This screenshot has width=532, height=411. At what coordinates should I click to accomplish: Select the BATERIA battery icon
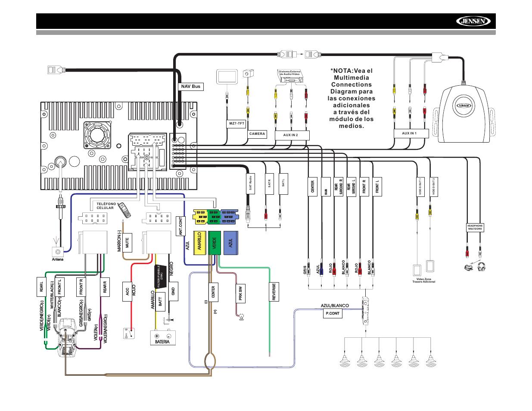point(163,338)
